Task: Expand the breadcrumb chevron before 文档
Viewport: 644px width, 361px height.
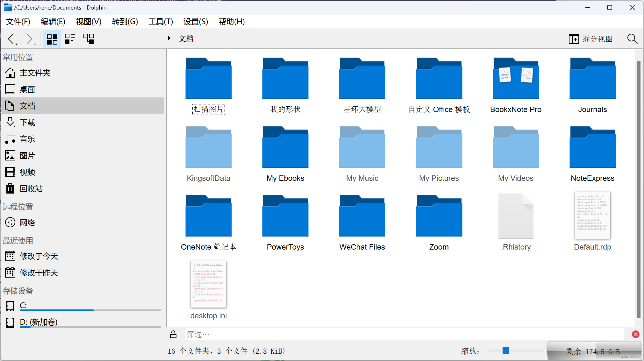Action: 169,38
